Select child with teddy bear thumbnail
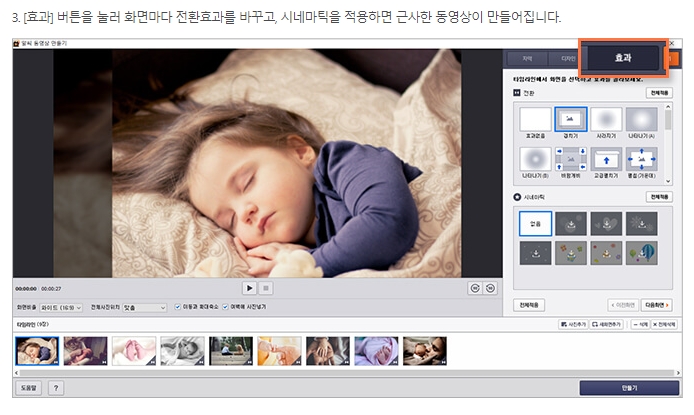The image size is (694, 415). [x=231, y=351]
